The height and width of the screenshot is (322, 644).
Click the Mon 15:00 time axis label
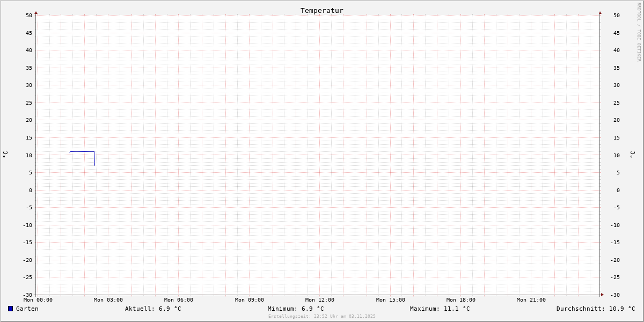(x=391, y=300)
